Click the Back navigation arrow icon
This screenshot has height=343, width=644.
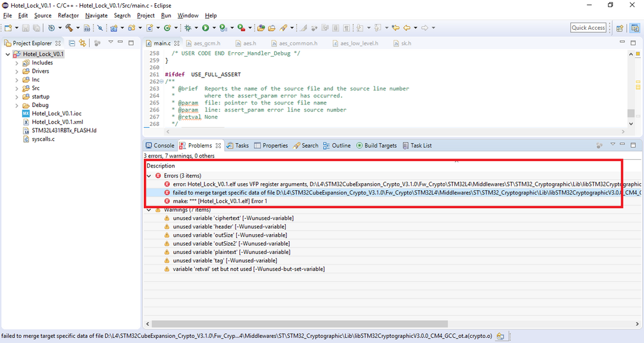pos(407,28)
